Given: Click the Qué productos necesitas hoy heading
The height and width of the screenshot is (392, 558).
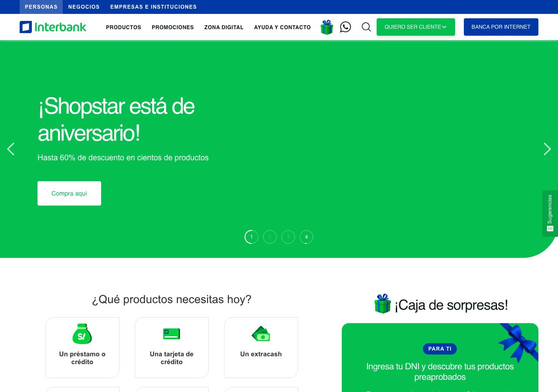Looking at the screenshot, I should coord(172,300).
